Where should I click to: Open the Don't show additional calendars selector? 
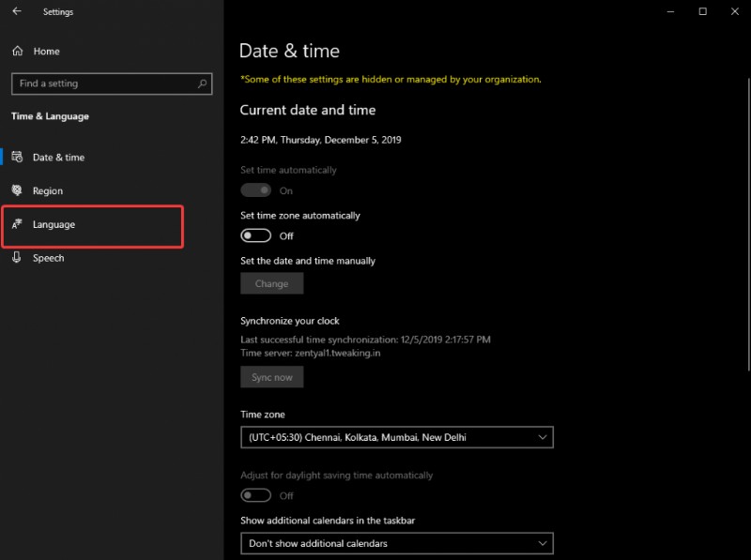tap(396, 543)
